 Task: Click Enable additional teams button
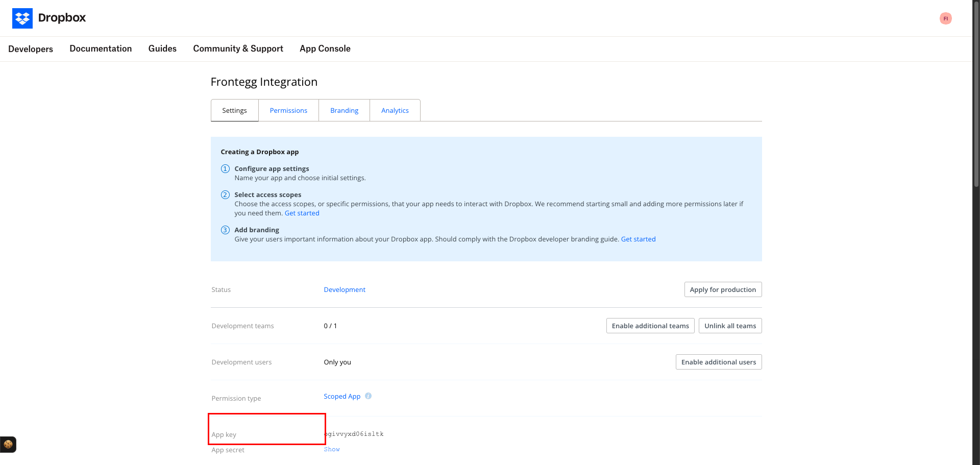[650, 326]
